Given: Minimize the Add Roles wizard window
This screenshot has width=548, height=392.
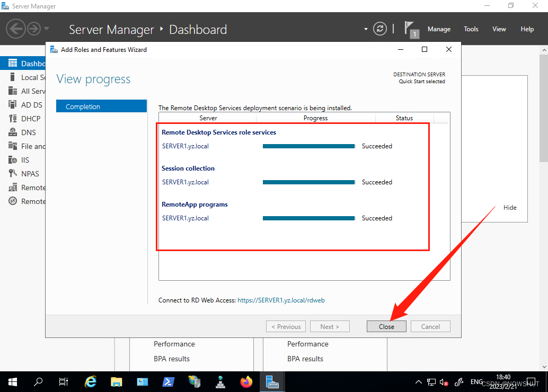Looking at the screenshot, I should click(401, 50).
